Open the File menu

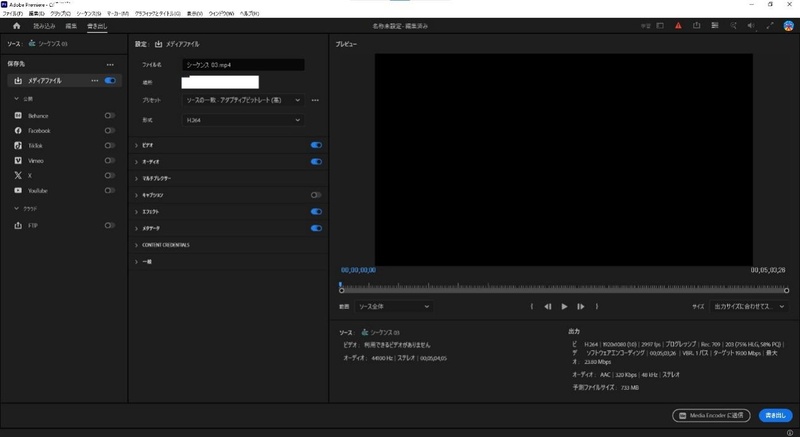12,14
